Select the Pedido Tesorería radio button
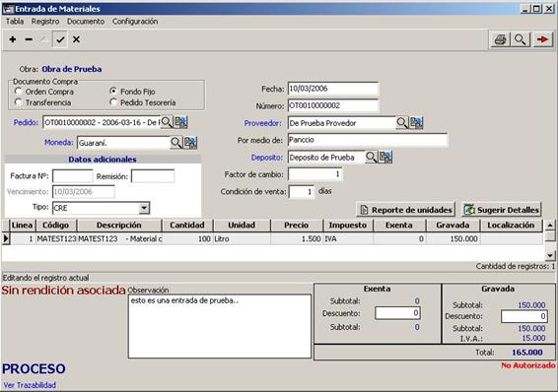Viewport: 558px width, 392px height. pyautogui.click(x=113, y=102)
